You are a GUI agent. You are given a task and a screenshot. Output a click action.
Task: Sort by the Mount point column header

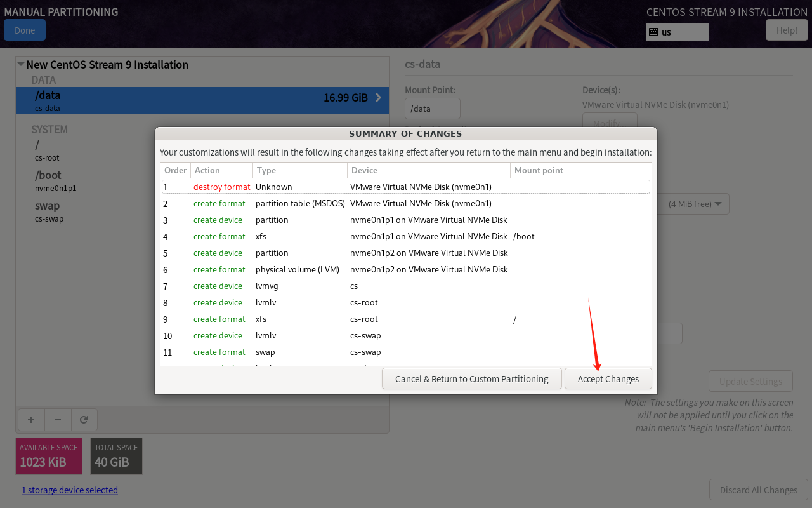click(x=580, y=170)
